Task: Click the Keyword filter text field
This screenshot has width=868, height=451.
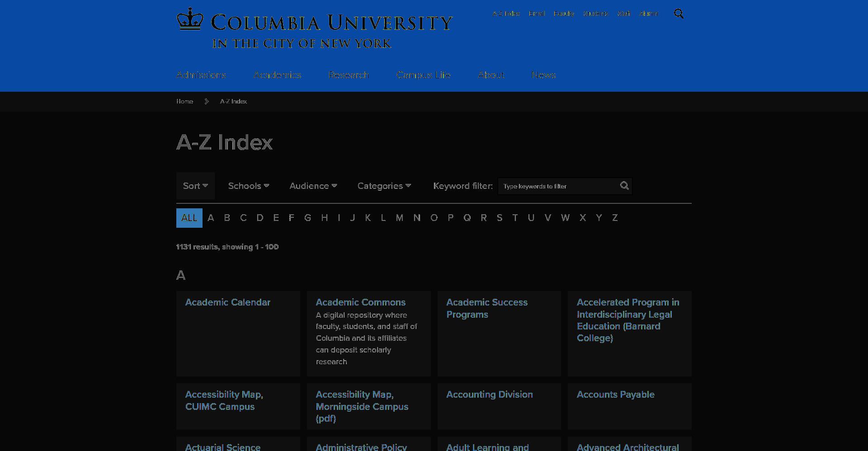Action: 565,186
